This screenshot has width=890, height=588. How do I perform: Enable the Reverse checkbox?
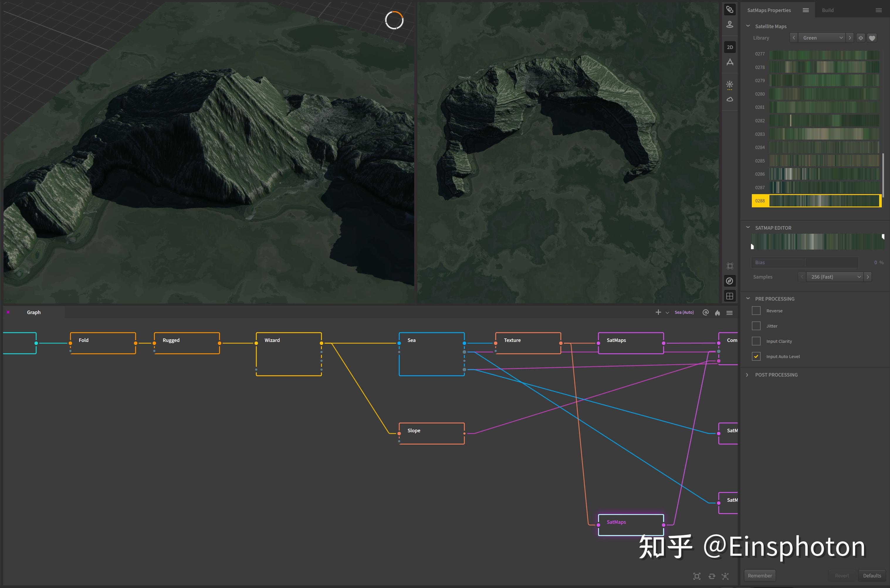click(x=756, y=311)
